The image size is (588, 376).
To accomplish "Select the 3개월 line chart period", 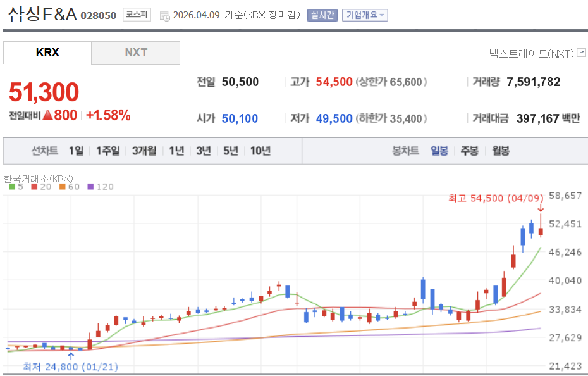I will [144, 151].
